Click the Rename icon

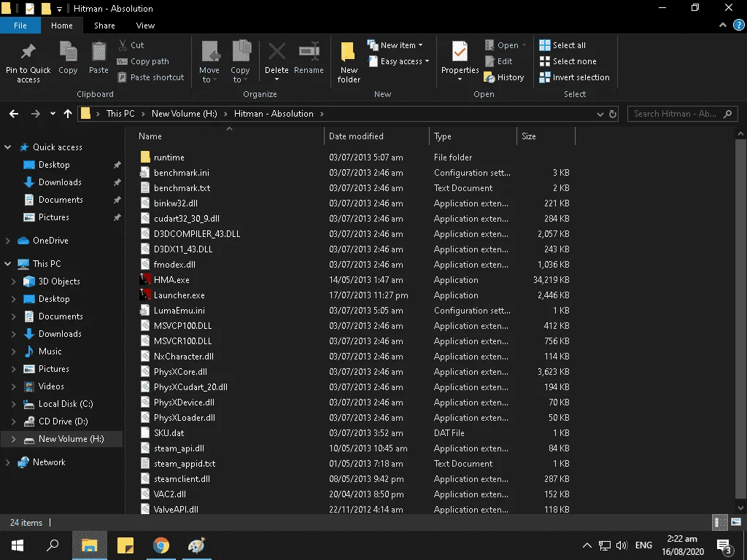click(x=309, y=52)
